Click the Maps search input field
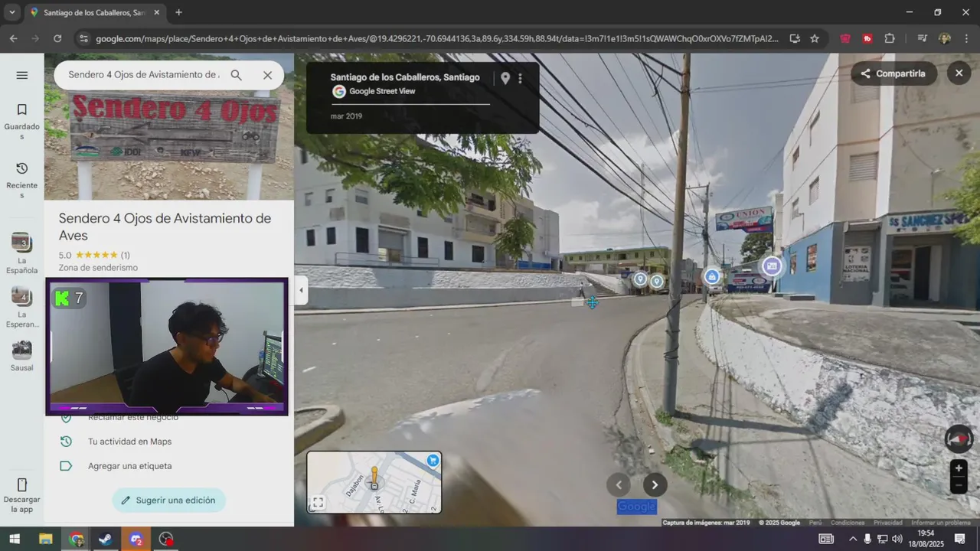Image resolution: width=980 pixels, height=551 pixels. 144,75
